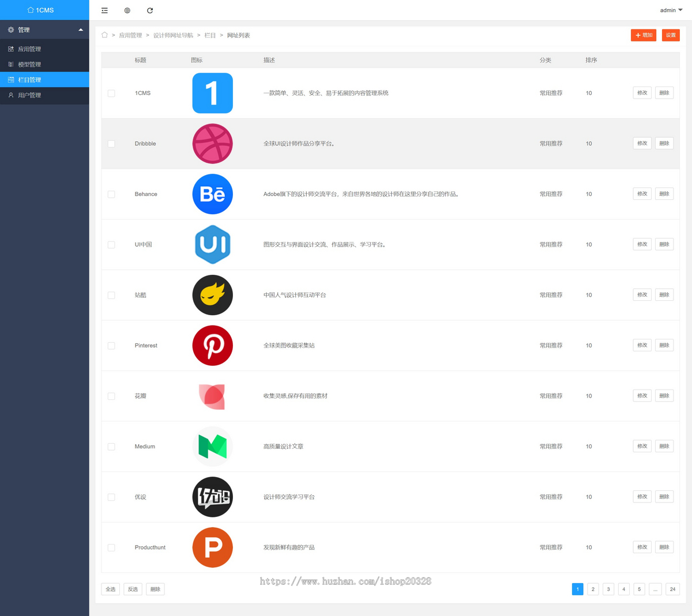Image resolution: width=692 pixels, height=616 pixels.
Task: Click 删除 for the Pinterest row
Action: [664, 345]
